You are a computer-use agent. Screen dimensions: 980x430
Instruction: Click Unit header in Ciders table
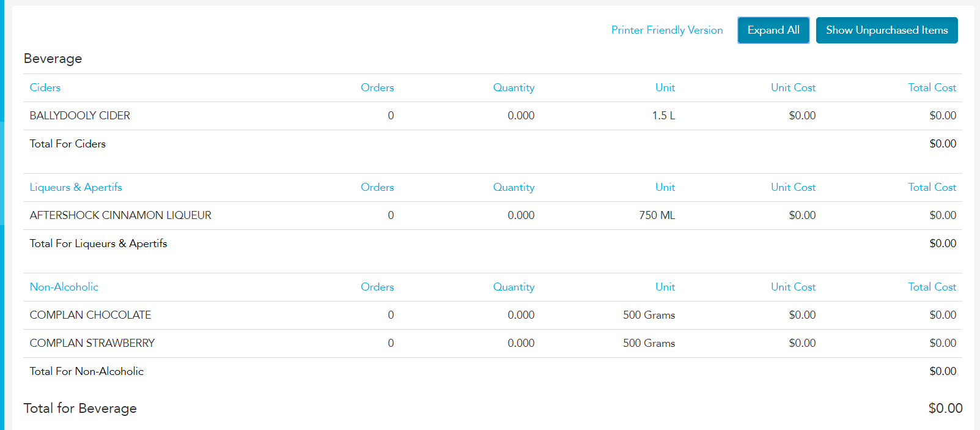tap(665, 87)
